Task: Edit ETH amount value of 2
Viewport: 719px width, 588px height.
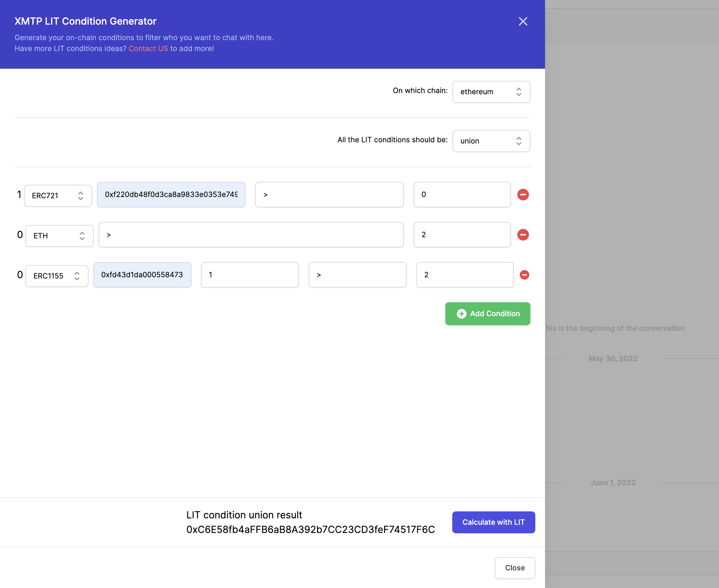Action: pyautogui.click(x=461, y=235)
